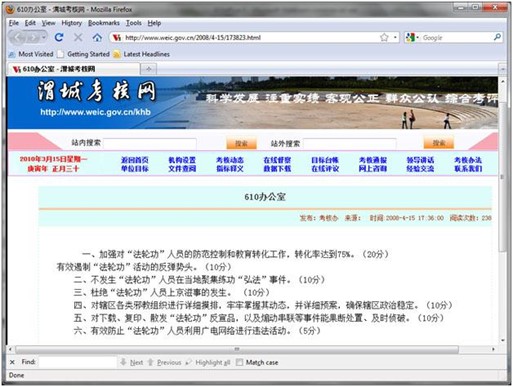This screenshot has height=387, width=513.
Task: Click the Back navigation arrow
Action: click(x=19, y=38)
